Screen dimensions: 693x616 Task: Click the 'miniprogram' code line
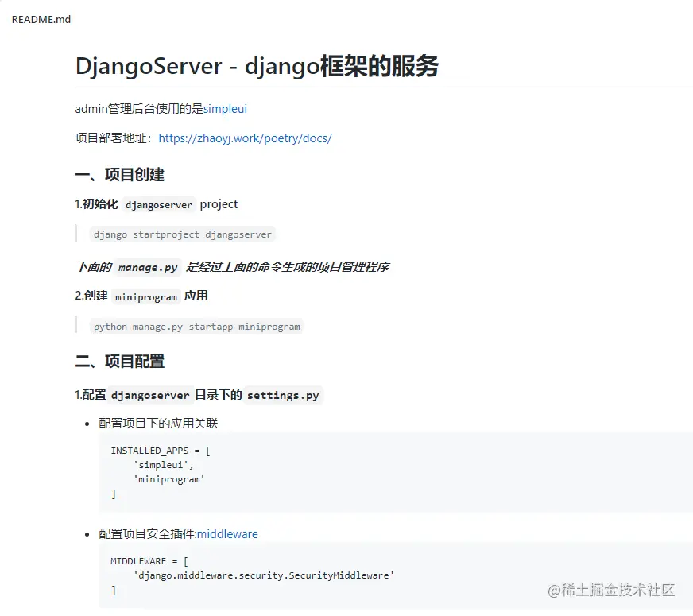(168, 479)
